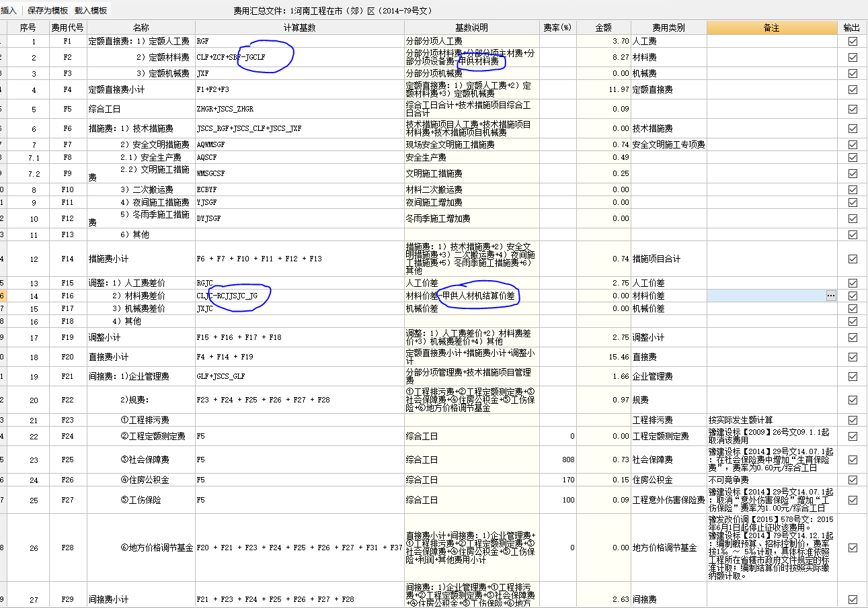This screenshot has height=608, width=868.
Task: Click the description 现场安全文明施工措施费
Action: 471,144
